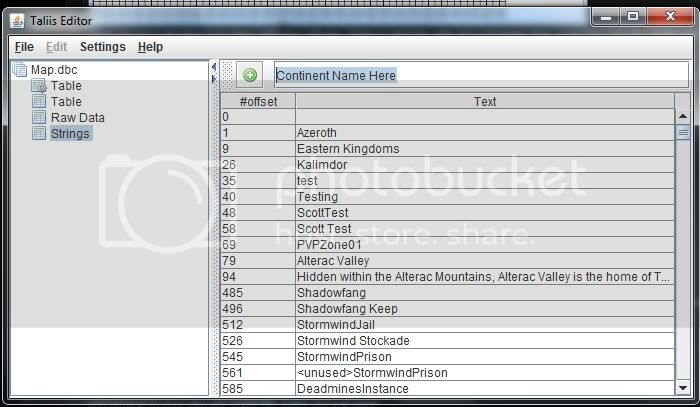Open the Help menu
700x407 pixels.
150,47
